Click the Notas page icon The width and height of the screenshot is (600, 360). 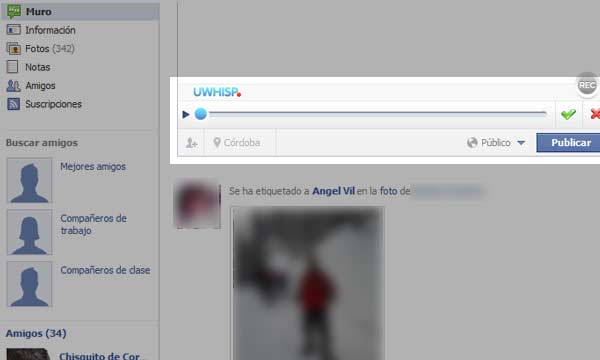[12, 67]
